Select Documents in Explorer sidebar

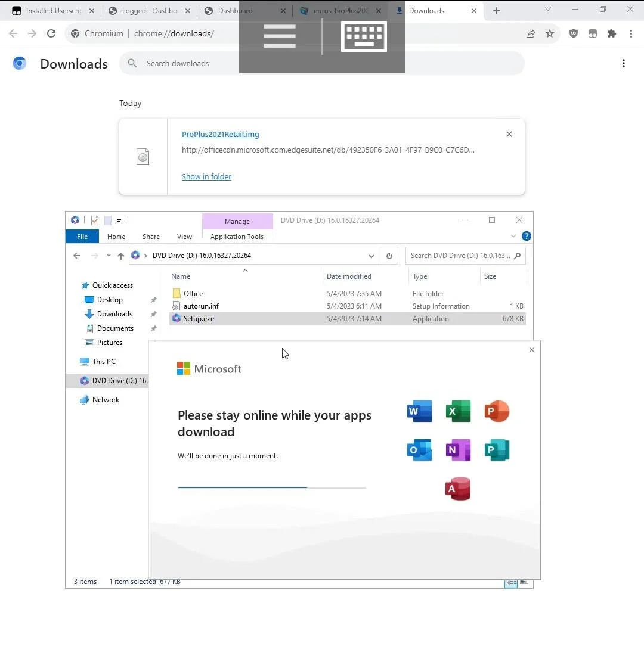pos(115,328)
